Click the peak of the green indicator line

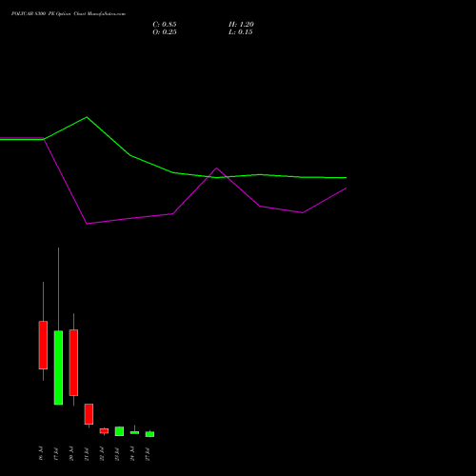tap(87, 117)
